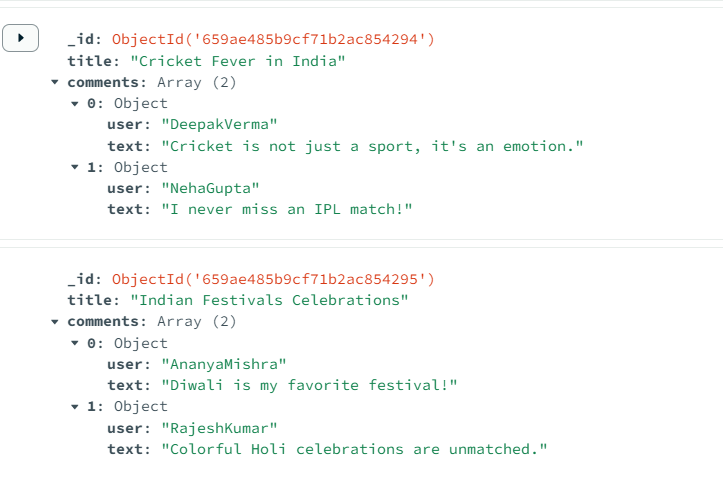The width and height of the screenshot is (723, 479).
Task: Collapse NehaGupta's comment object
Action: pyautogui.click(x=75, y=167)
